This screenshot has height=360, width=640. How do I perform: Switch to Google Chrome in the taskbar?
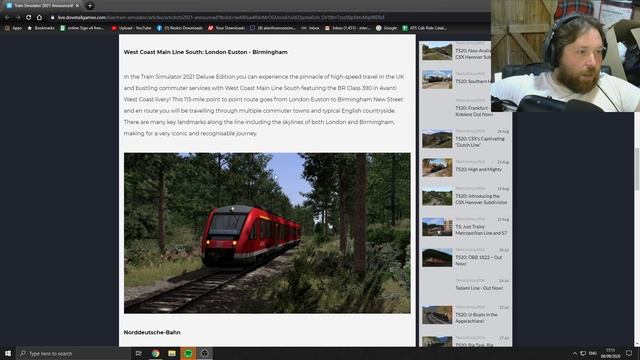coord(156,353)
